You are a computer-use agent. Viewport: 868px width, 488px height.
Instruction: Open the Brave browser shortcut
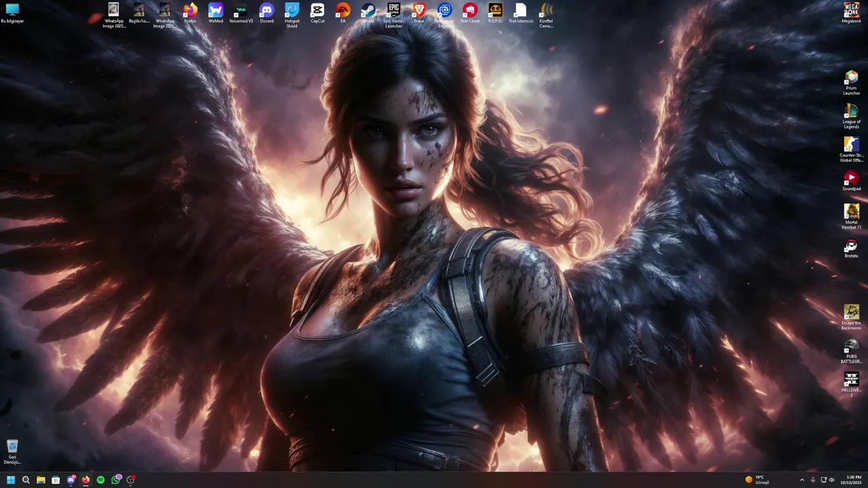coord(419,13)
